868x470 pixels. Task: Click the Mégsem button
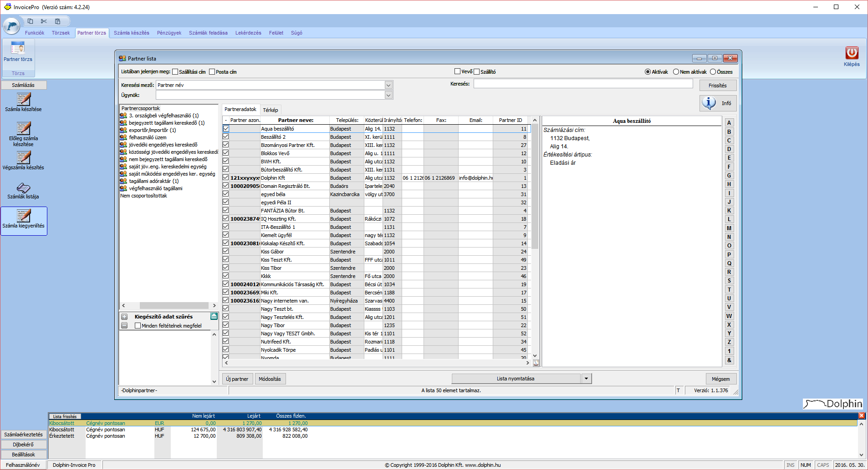tap(720, 379)
